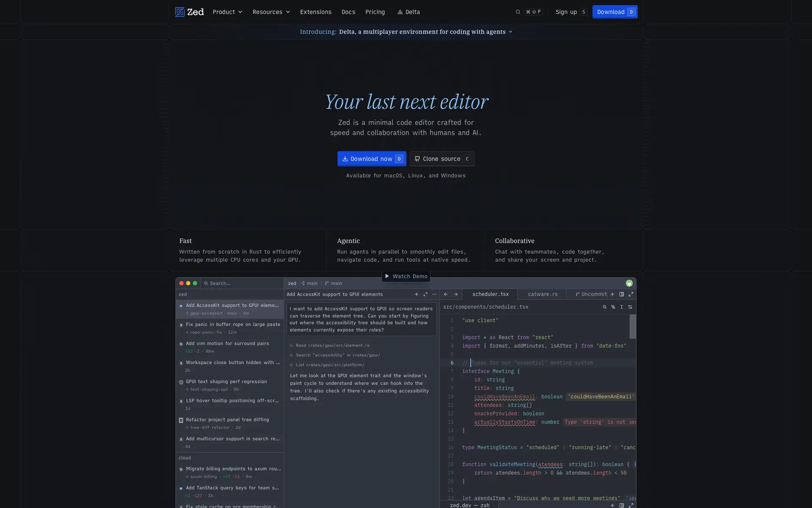
Task: Focus the Search... field in editor sidebar
Action: pos(242,283)
